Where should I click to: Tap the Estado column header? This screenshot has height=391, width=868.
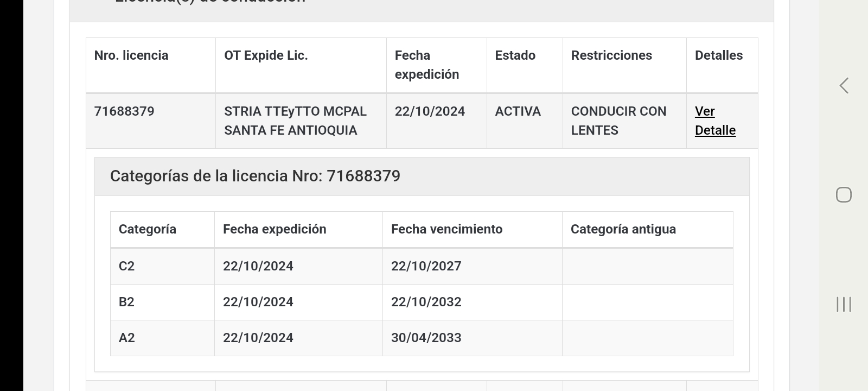(515, 55)
